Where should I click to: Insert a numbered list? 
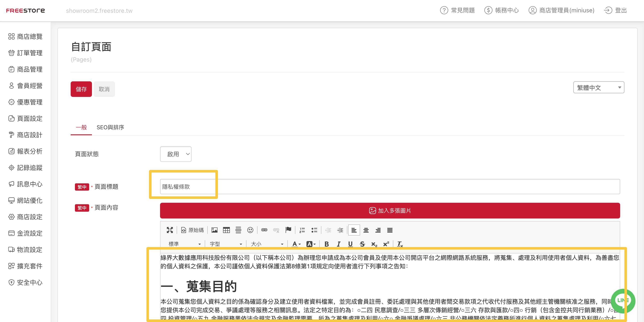(302, 230)
